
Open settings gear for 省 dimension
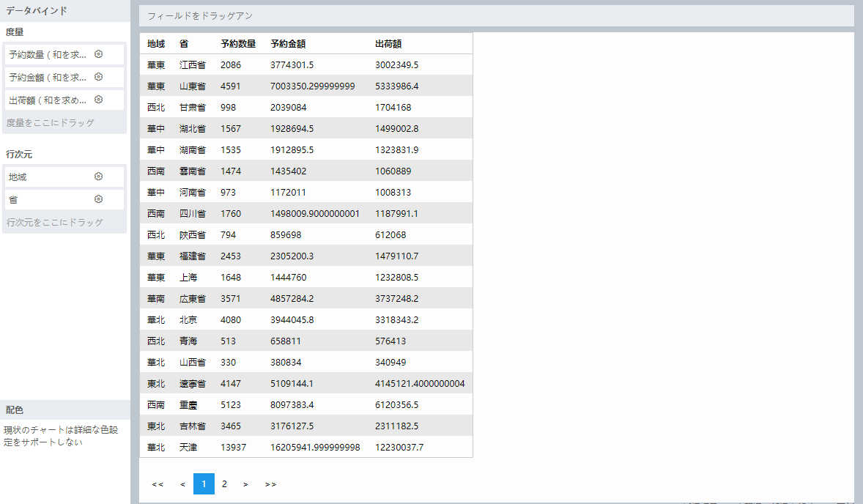click(x=98, y=199)
